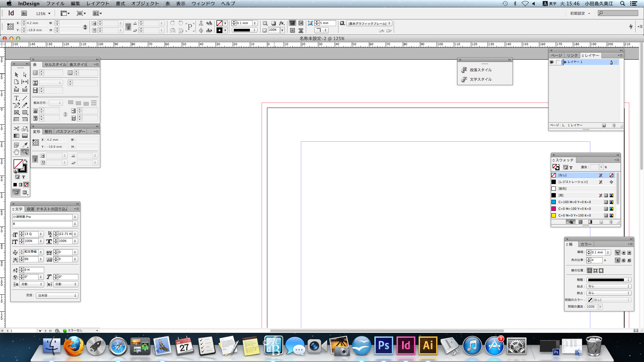644x362 pixels.
Task: Select the Note tool
Action: (x=16, y=145)
